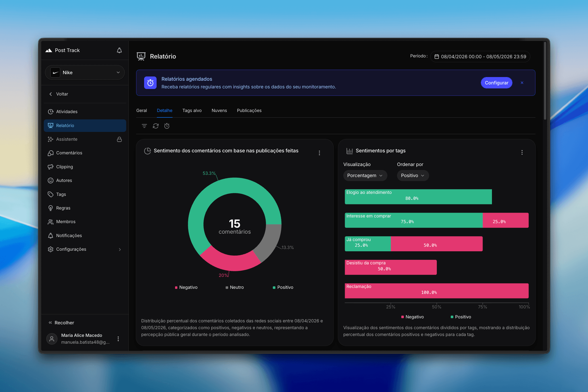Click the user avatar icon
Image resolution: width=588 pixels, height=392 pixels.
click(52, 339)
